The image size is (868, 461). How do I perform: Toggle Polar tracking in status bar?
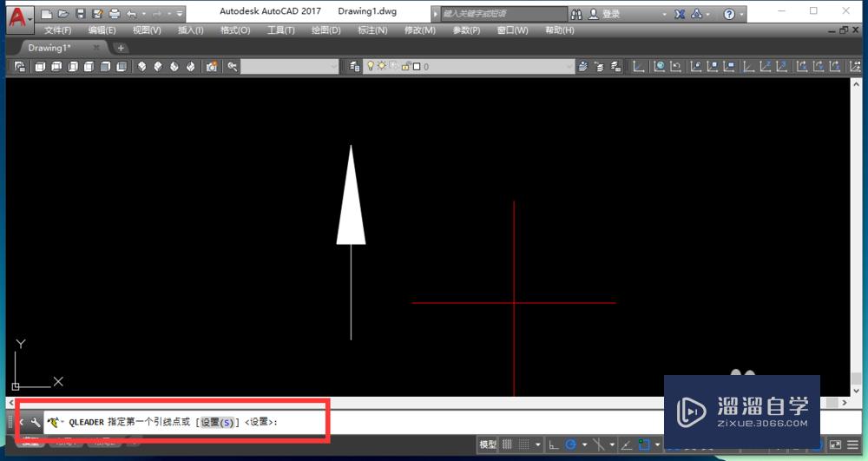(x=570, y=445)
